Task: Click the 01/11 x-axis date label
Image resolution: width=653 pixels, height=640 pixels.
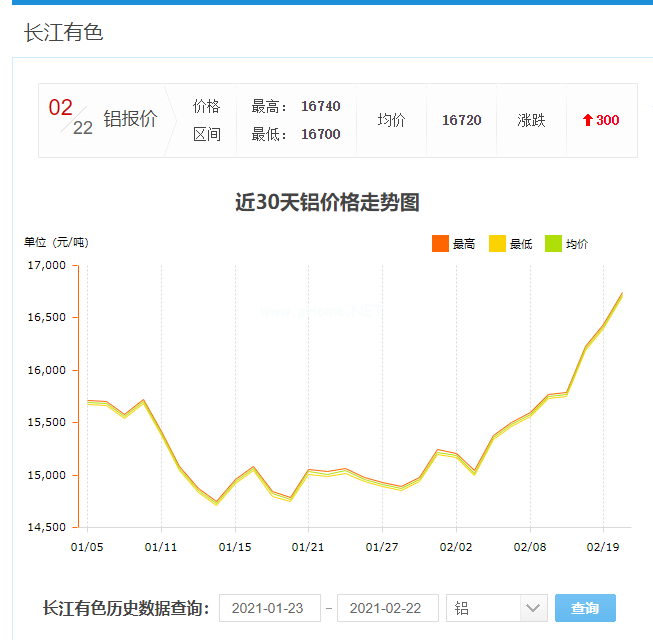Action: click(161, 547)
